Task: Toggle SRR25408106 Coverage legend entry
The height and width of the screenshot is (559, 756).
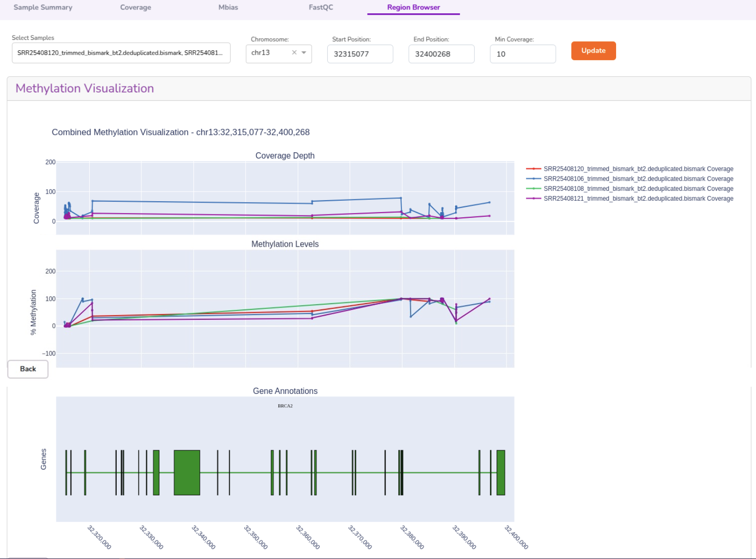Action: point(630,179)
